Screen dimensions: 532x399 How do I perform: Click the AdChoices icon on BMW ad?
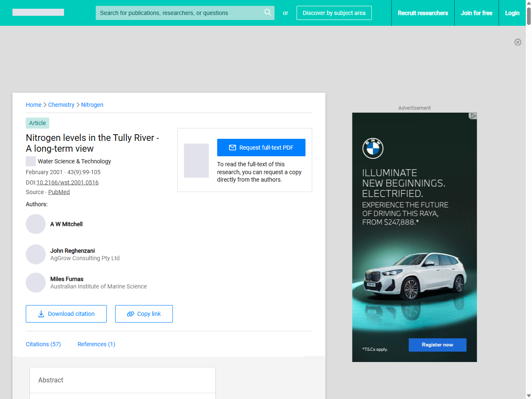473,116
